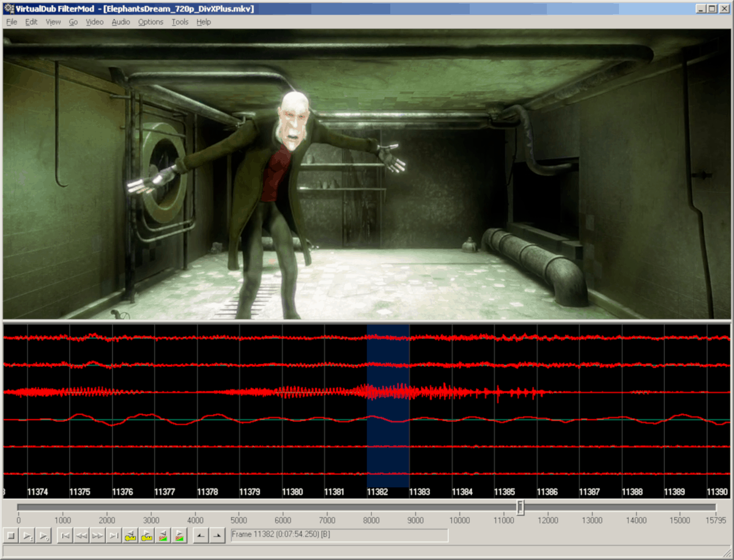The height and width of the screenshot is (560, 734).
Task: Open the Go menu
Action: (x=73, y=21)
